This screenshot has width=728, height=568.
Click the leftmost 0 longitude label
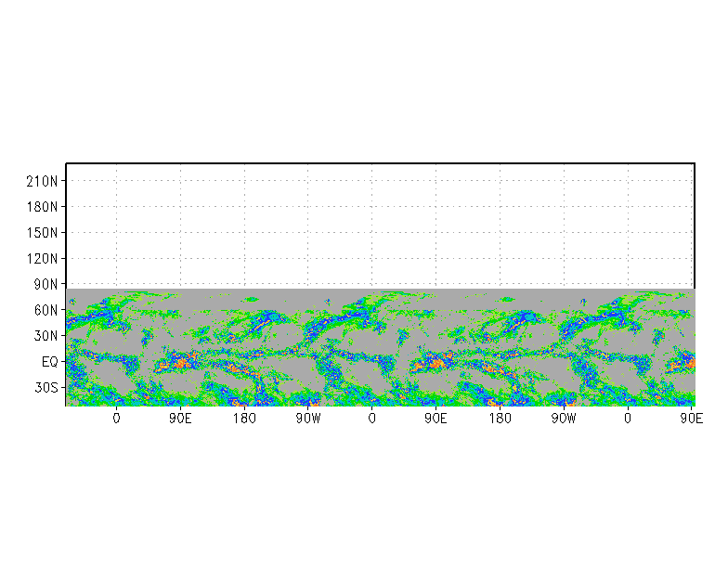[x=116, y=419]
